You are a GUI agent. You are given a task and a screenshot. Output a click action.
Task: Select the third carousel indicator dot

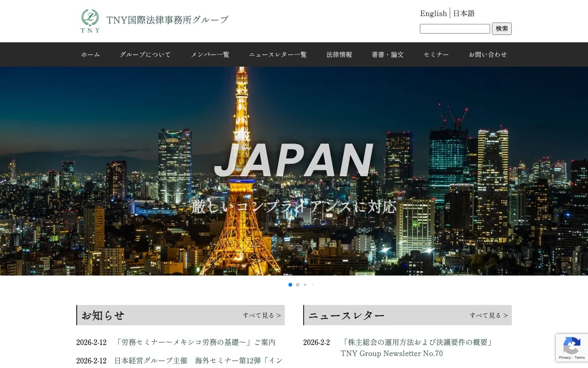pos(305,284)
